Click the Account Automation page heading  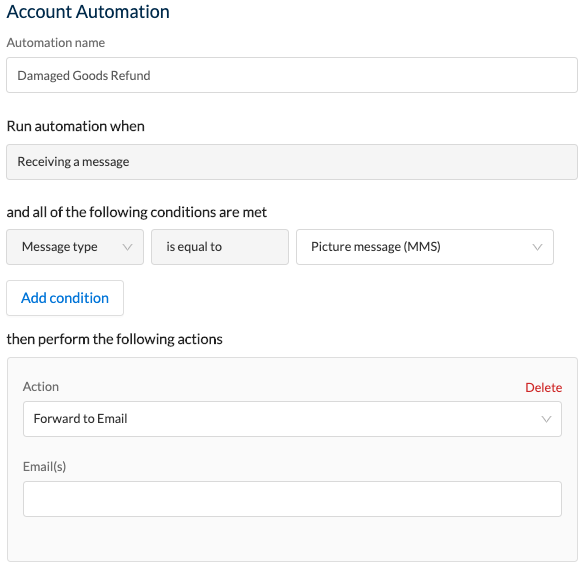pos(88,12)
